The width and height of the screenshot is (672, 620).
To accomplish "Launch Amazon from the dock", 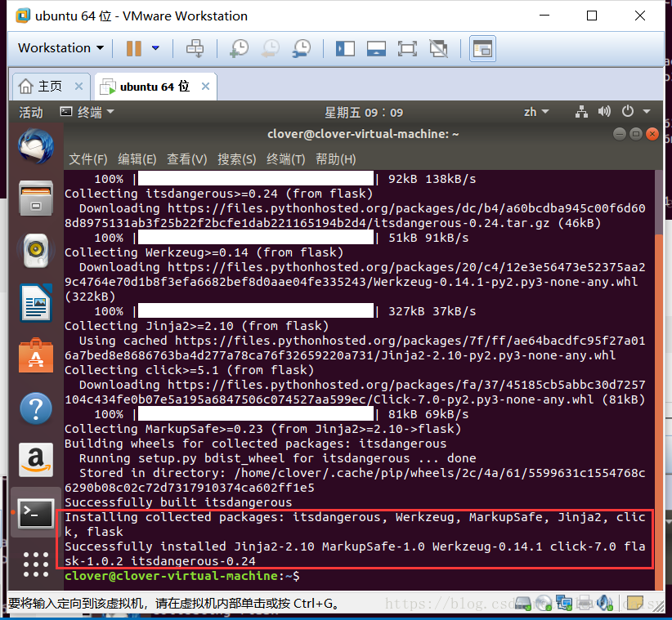I will coord(36,460).
